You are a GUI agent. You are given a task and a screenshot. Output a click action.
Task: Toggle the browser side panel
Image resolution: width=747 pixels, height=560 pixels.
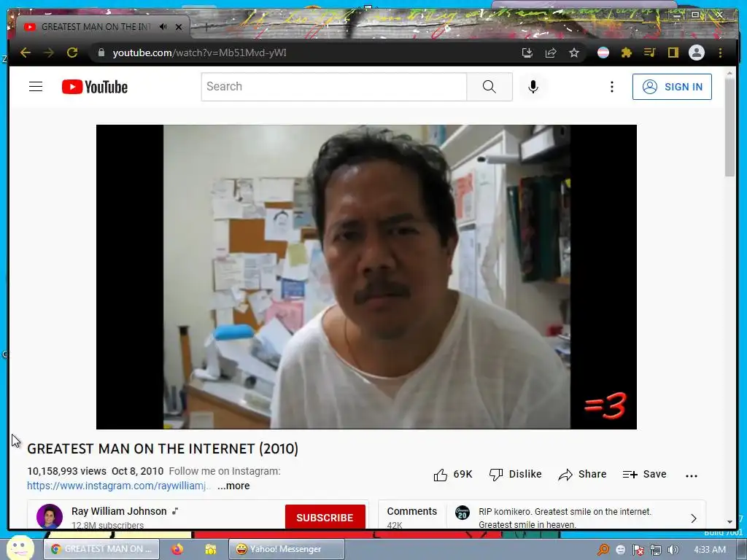(x=673, y=52)
